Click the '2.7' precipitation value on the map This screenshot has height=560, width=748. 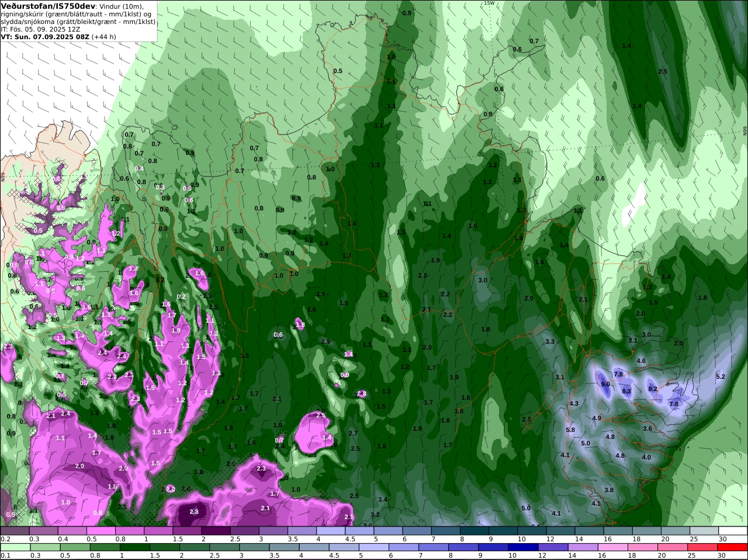click(353, 433)
